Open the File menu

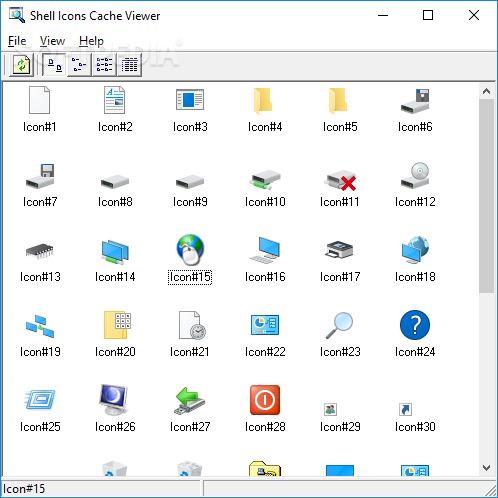[x=17, y=41]
